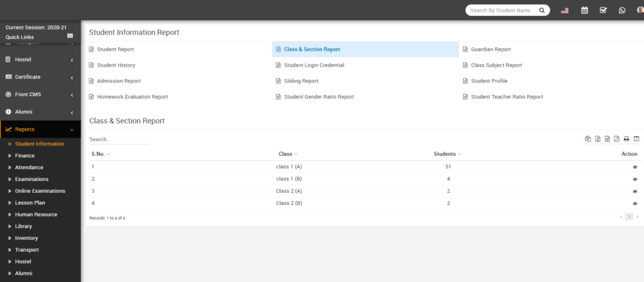
Task: Open Quick Links grid icon
Action: (70, 36)
